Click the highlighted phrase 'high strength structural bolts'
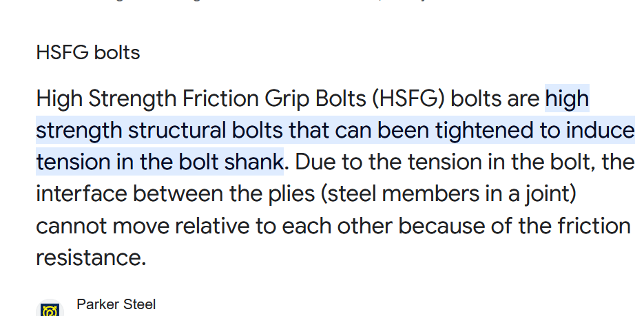This screenshot has width=644, height=316. pyautogui.click(x=159, y=131)
